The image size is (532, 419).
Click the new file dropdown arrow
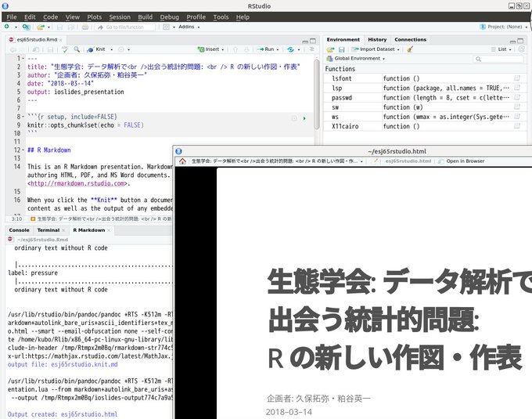(16, 27)
